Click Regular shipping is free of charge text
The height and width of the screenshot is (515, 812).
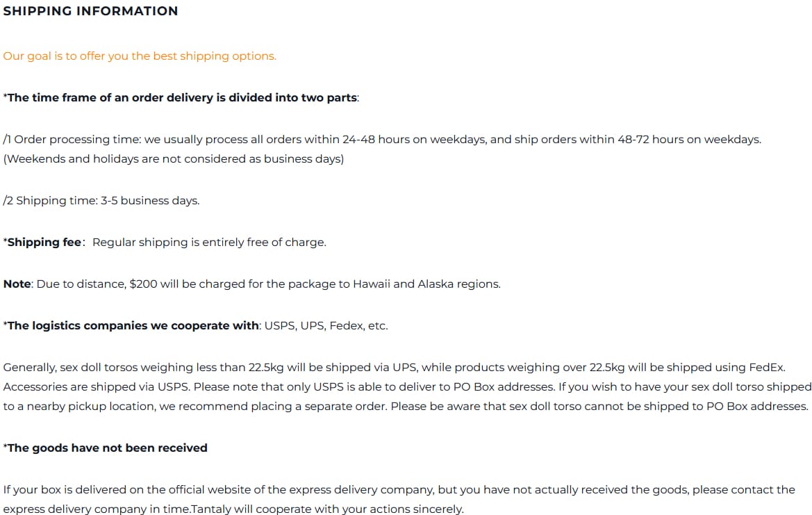[x=209, y=243]
